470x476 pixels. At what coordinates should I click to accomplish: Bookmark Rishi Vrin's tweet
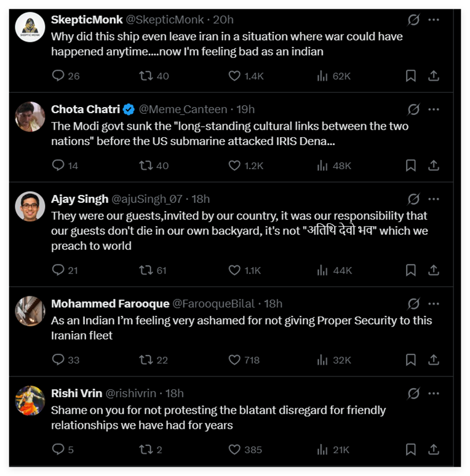(x=411, y=450)
